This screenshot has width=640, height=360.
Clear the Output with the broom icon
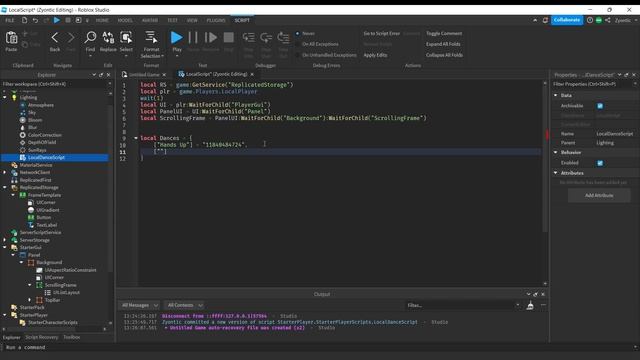click(530, 305)
